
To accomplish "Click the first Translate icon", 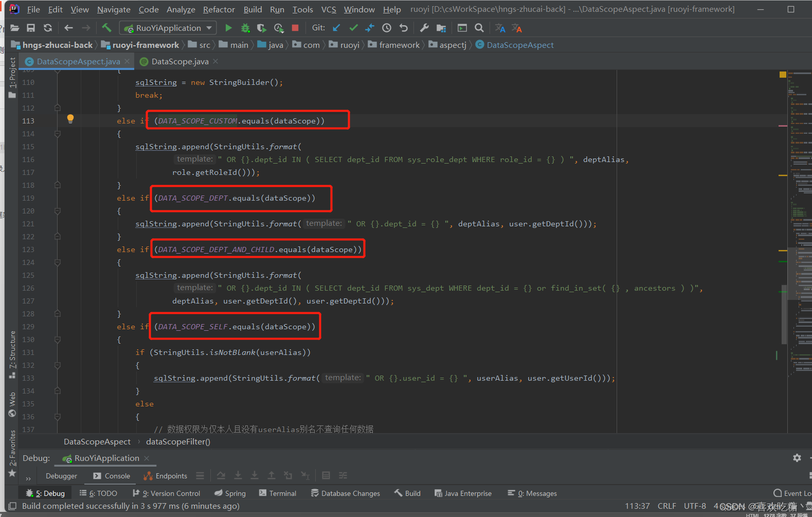I will pos(500,28).
